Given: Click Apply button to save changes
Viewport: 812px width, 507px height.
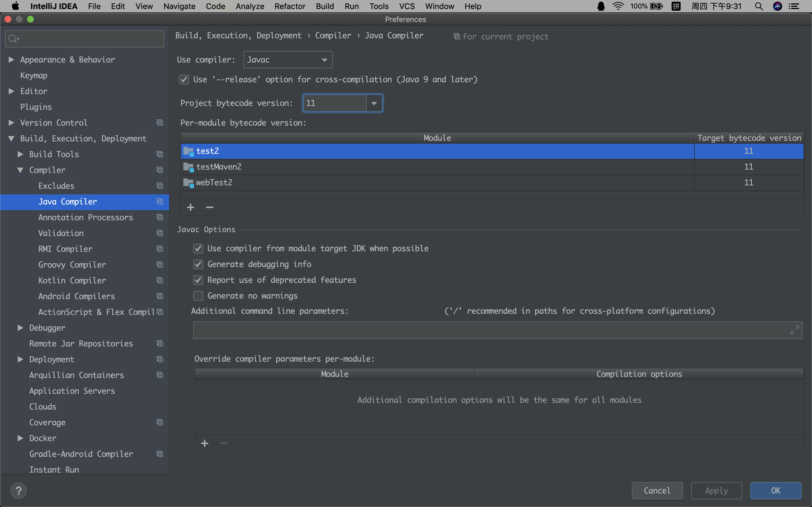Looking at the screenshot, I should [x=715, y=490].
